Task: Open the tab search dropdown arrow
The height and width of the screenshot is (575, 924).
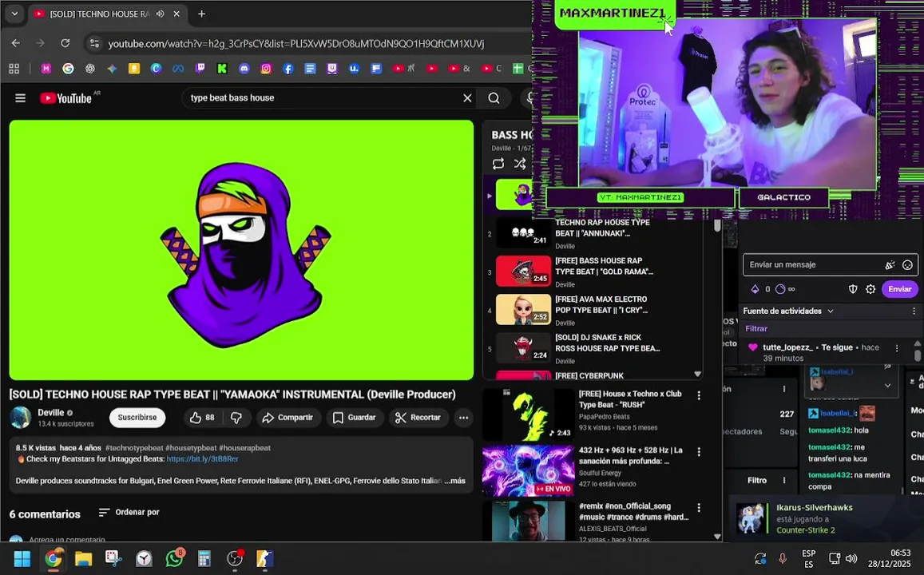Action: (x=14, y=14)
